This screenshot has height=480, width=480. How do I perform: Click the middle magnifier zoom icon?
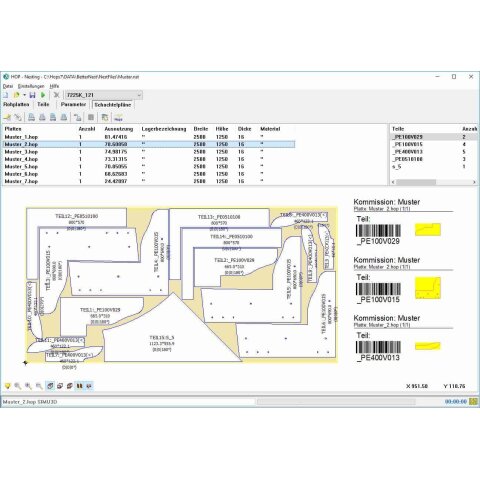tap(29, 386)
